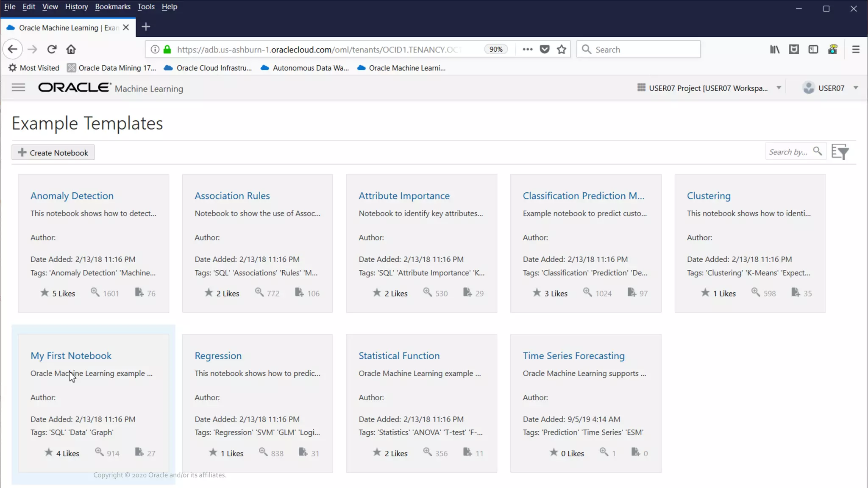
Task: Click the Create Notebook button
Action: 53,153
